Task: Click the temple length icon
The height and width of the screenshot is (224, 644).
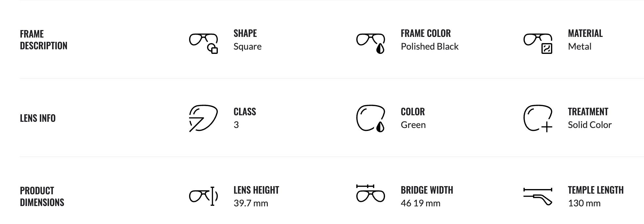Action: 538,196
